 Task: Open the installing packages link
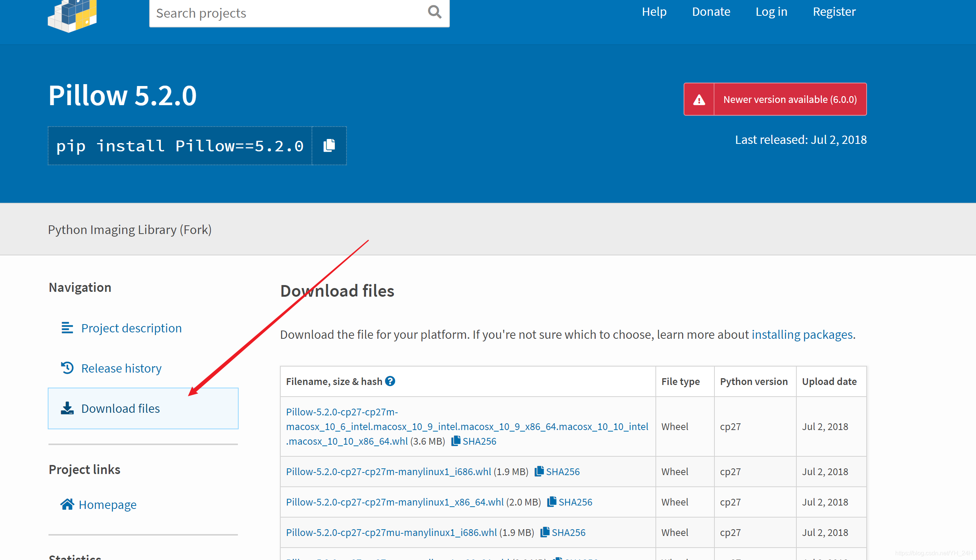click(802, 335)
